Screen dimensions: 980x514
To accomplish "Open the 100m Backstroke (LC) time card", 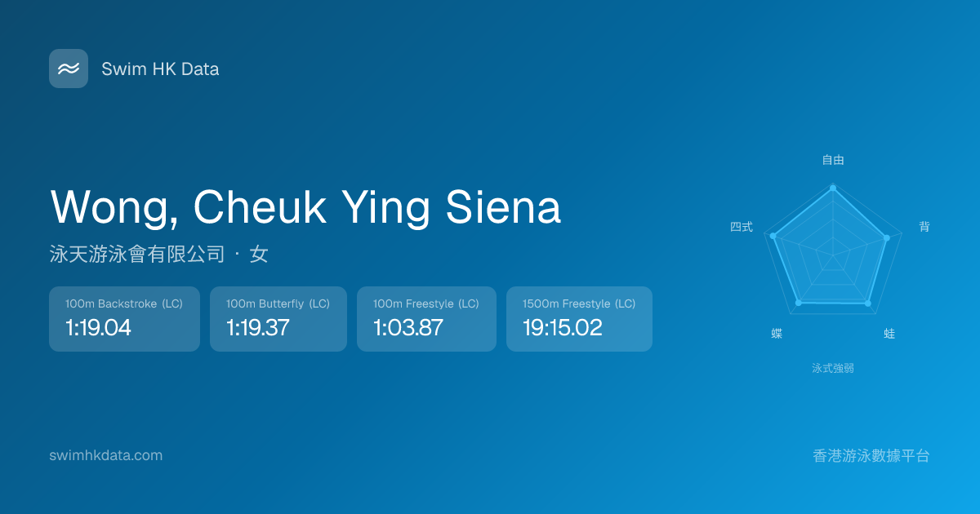I will [124, 319].
